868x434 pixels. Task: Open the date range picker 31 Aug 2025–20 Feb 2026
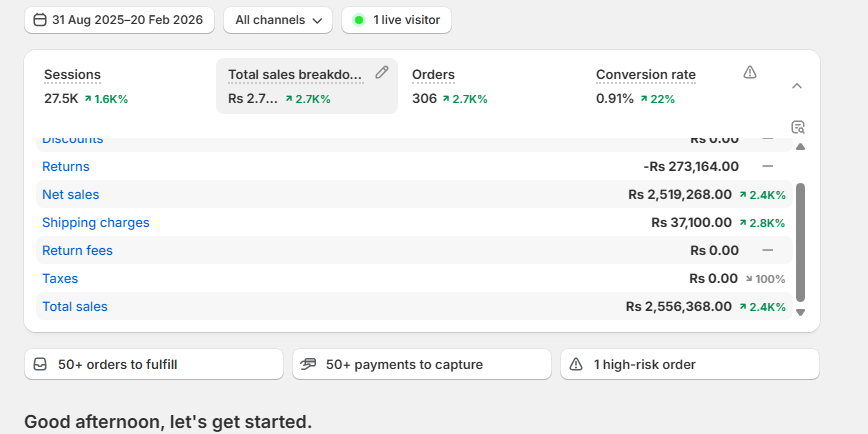pos(119,20)
